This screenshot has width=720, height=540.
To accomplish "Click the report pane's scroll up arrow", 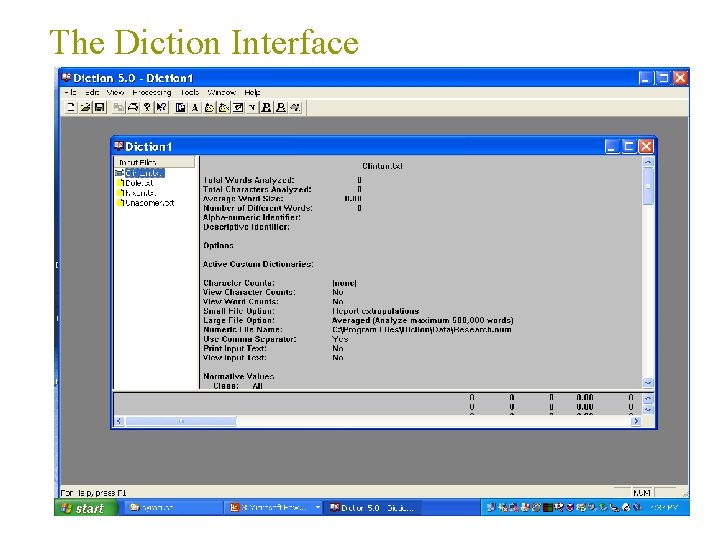I will tap(647, 162).
